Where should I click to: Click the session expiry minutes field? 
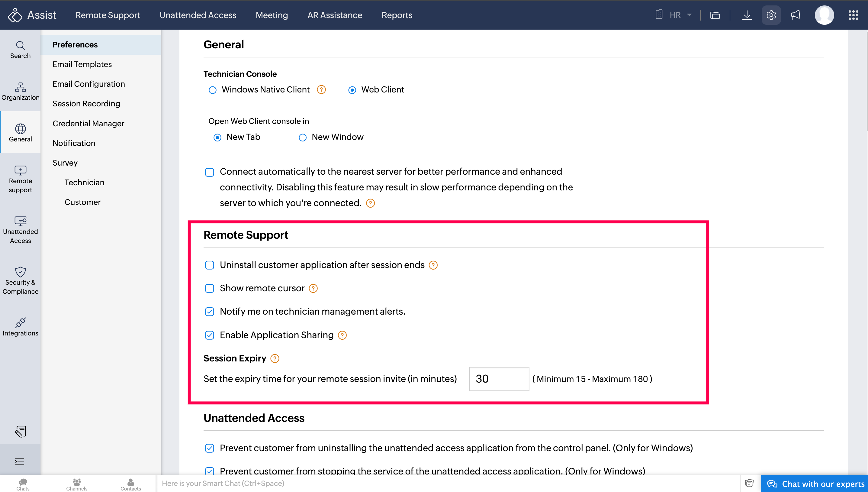(x=499, y=379)
